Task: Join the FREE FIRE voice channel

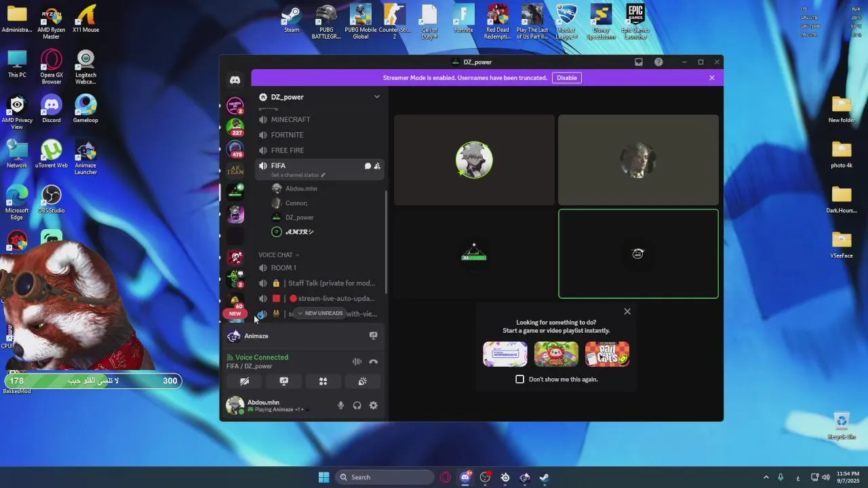Action: click(319, 150)
